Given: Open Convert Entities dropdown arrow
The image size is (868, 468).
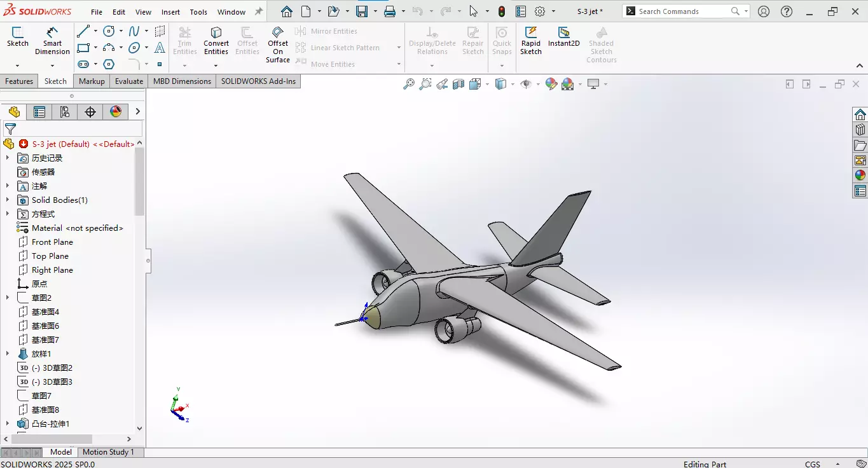Looking at the screenshot, I should 216,65.
